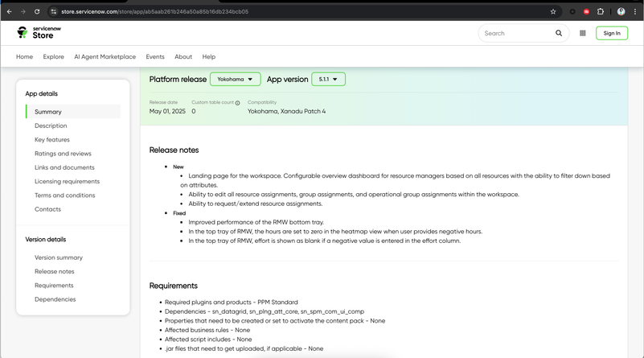The height and width of the screenshot is (358, 644).
Task: Click the 'Requirements' heading in main content
Action: pyautogui.click(x=174, y=286)
